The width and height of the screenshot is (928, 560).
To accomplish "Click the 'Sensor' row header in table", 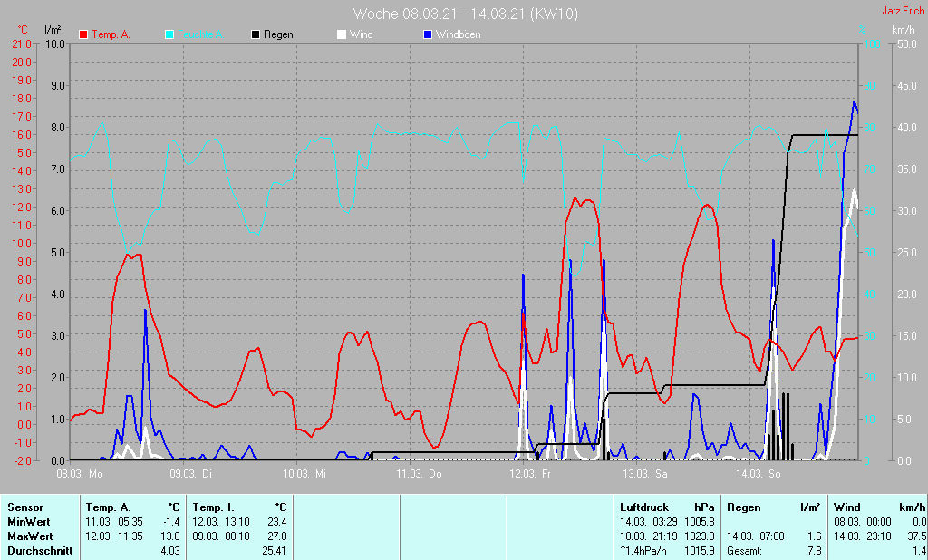I will click(24, 507).
